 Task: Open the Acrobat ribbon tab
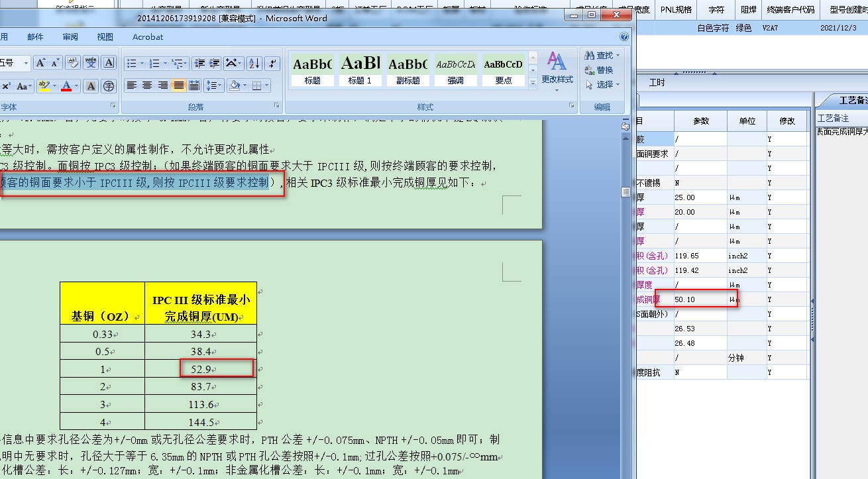[x=148, y=37]
